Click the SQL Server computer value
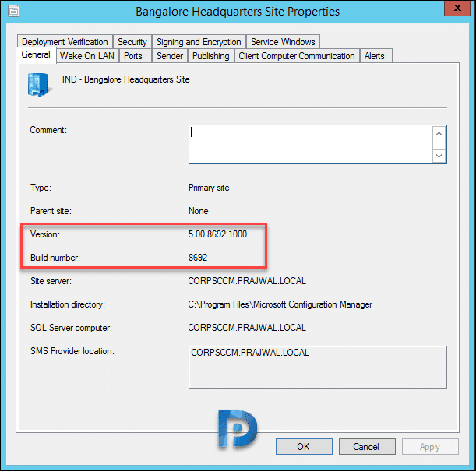476x471 pixels. [x=247, y=328]
